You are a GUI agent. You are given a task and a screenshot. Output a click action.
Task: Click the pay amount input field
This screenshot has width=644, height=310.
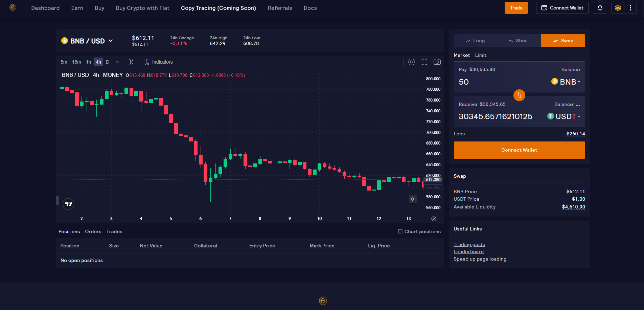(x=501, y=82)
